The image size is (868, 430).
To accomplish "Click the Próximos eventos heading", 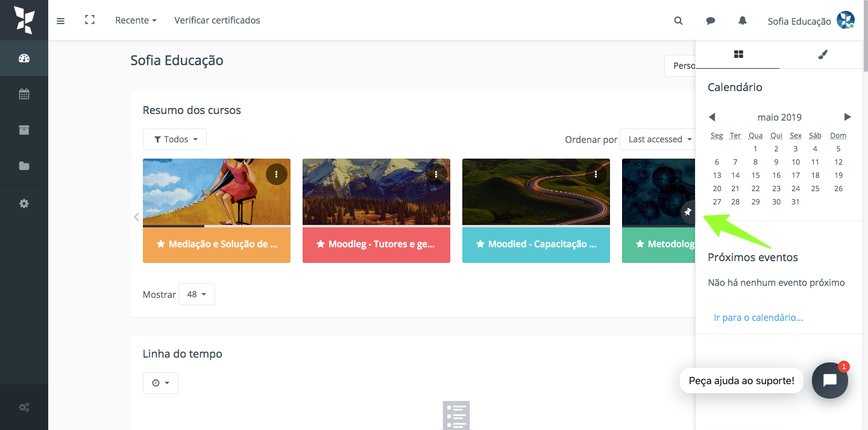I will (x=753, y=258).
